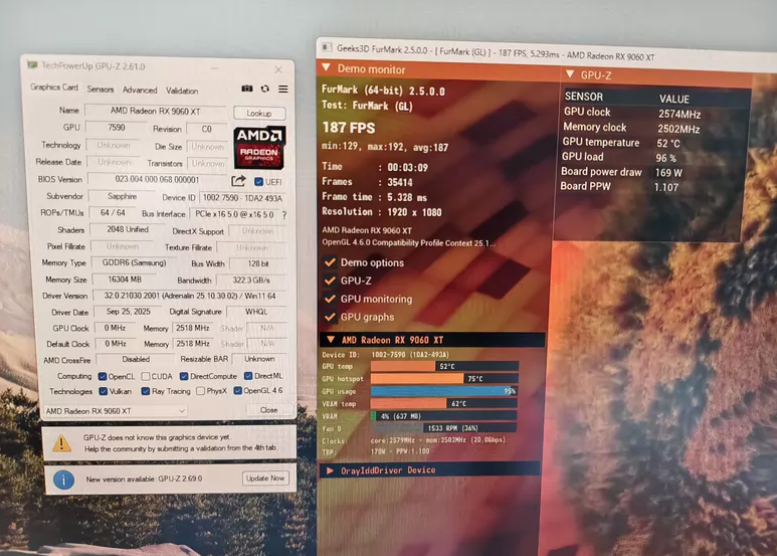This screenshot has width=777, height=556.
Task: Switch to the Sensors tab
Action: pos(100,89)
